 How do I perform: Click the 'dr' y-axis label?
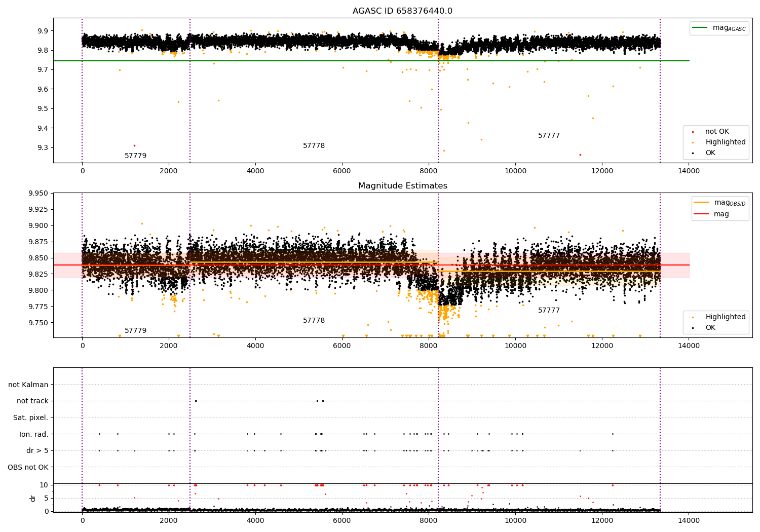33,498
